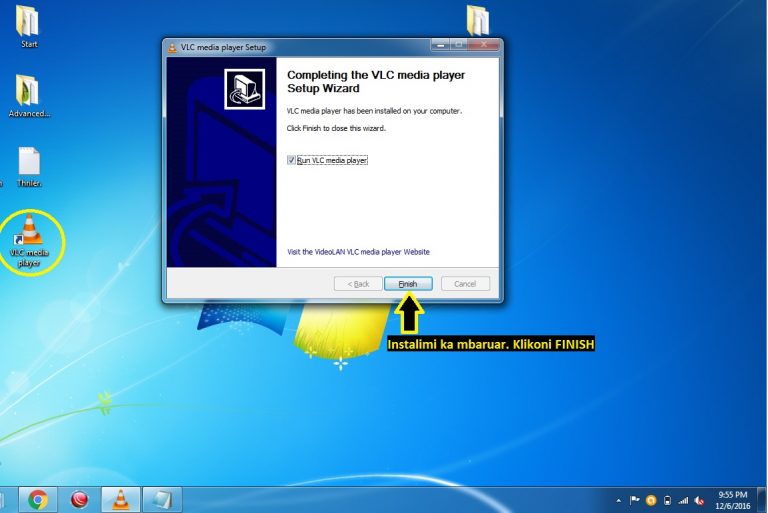Click the Finish button
Screen dimensions: 768x513
[x=408, y=284]
